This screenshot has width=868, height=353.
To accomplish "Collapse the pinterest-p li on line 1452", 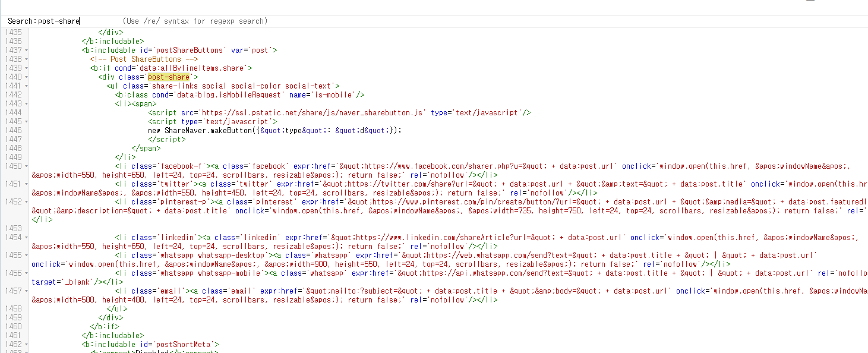I will 27,201.
